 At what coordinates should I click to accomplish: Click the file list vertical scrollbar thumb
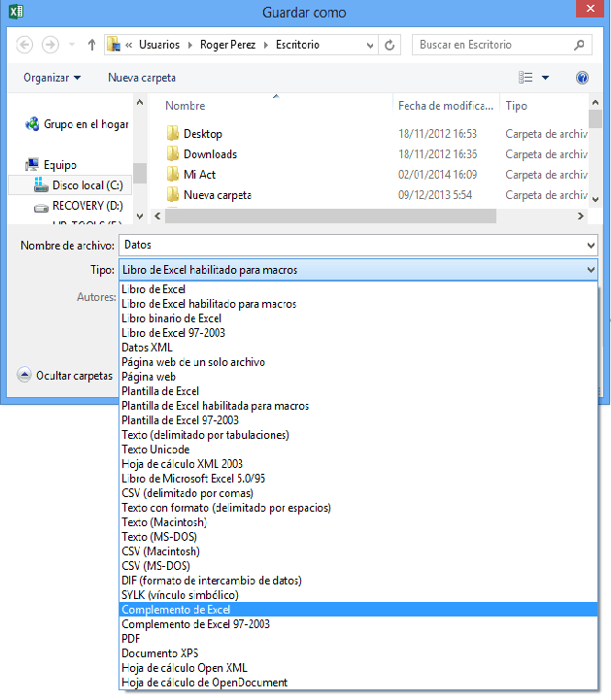(594, 118)
